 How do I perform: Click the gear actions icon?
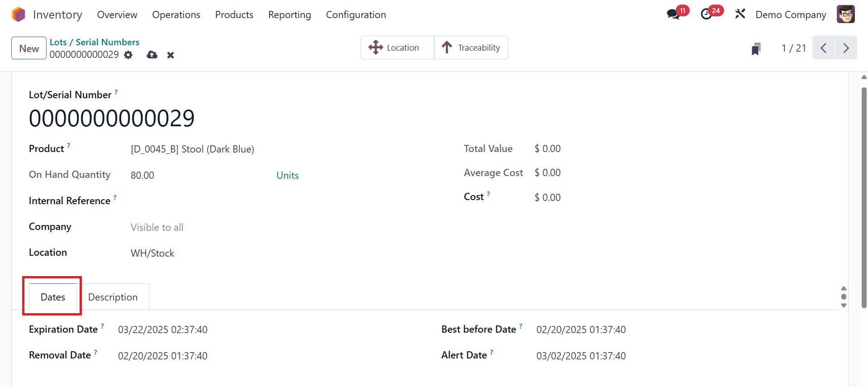[128, 55]
